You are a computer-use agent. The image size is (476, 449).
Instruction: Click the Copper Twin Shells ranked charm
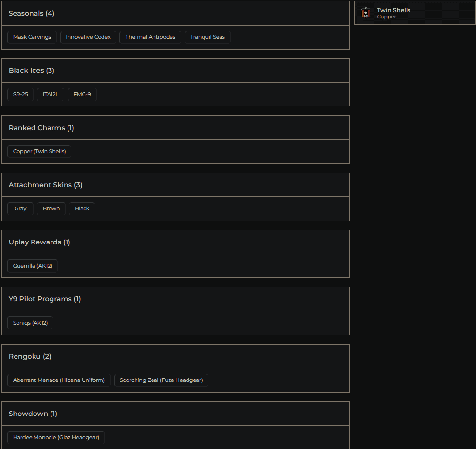click(x=39, y=151)
